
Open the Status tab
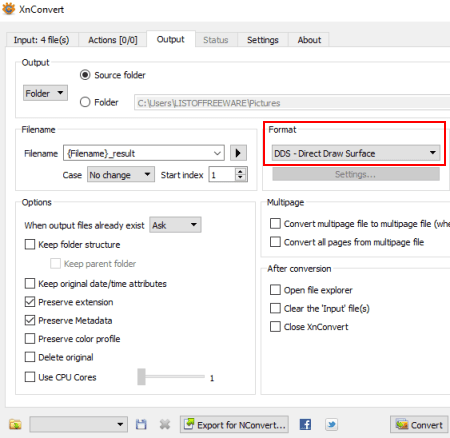[x=216, y=40]
